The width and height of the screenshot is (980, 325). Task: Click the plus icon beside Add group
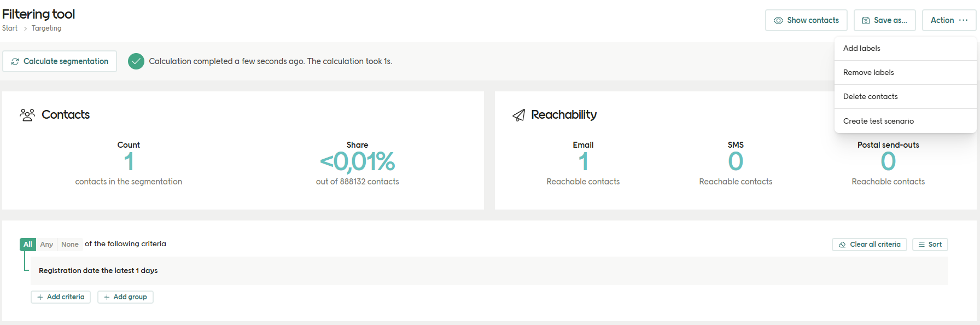107,297
